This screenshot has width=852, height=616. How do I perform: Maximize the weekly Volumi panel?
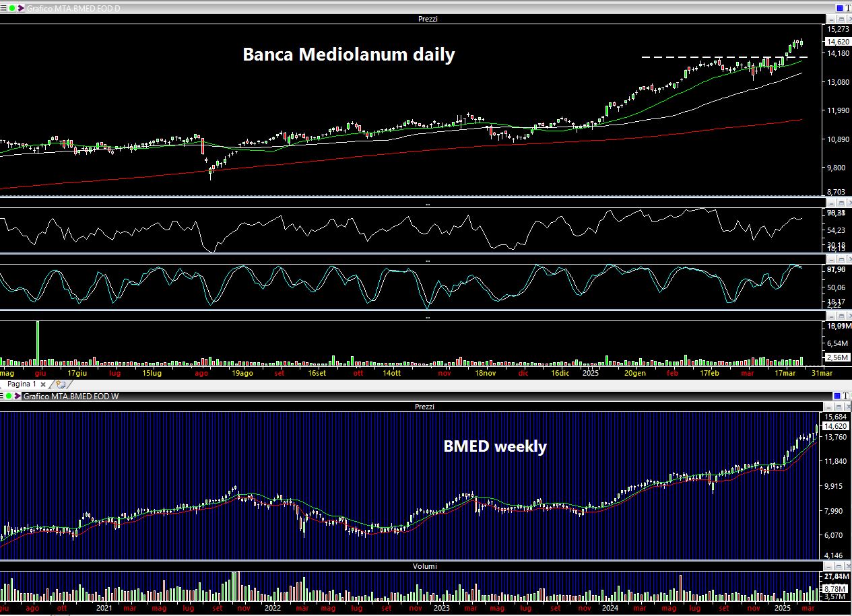tap(838, 566)
